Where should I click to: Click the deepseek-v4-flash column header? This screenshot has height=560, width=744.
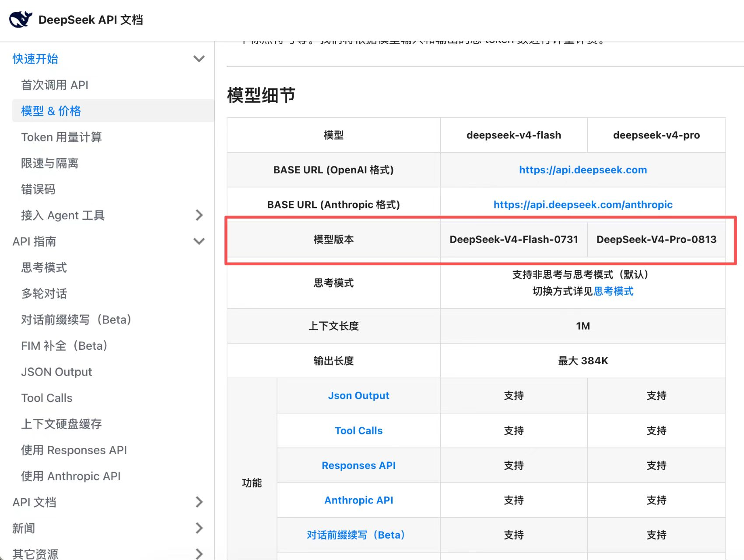pos(514,135)
